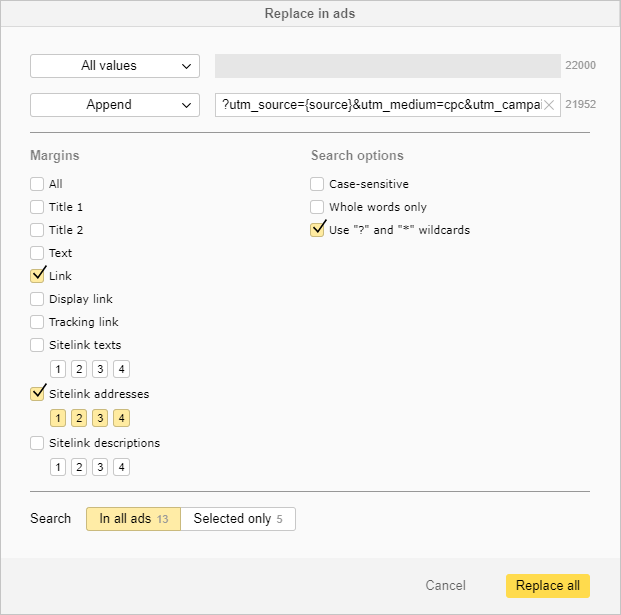Enable the Case-sensitive search option
The image size is (621, 615).
tap(317, 184)
